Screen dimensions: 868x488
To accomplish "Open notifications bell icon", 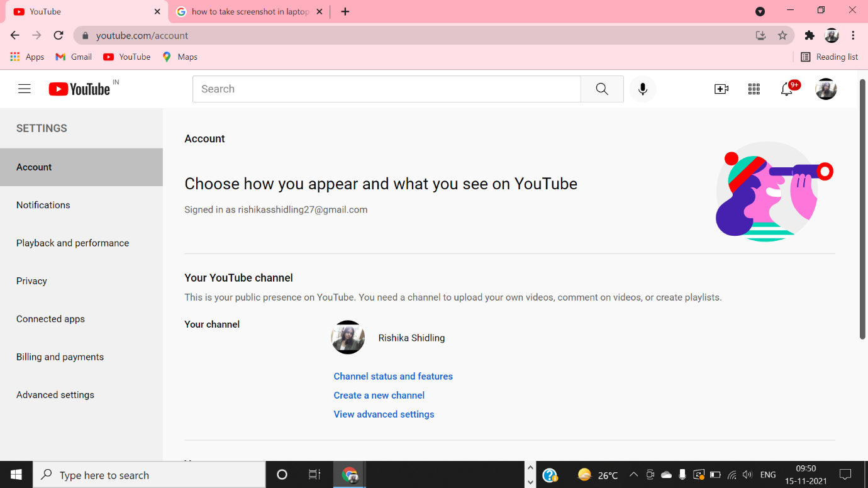I will [787, 89].
